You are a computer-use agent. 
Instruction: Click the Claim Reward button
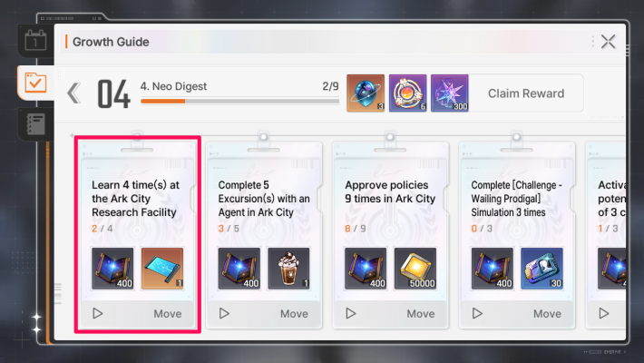point(526,93)
